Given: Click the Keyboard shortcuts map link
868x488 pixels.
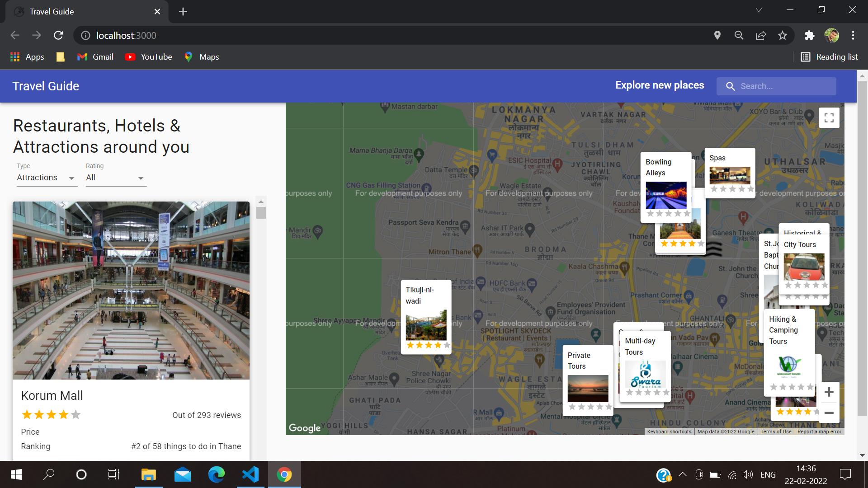Looking at the screenshot, I should [669, 432].
